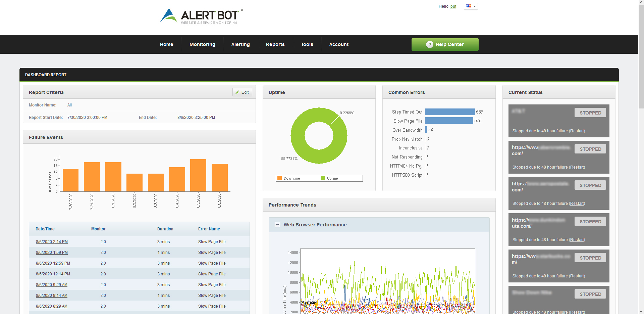Screen dimensions: 644x314
Task: Click the page scrollbar down arrow
Action: tap(641, 311)
